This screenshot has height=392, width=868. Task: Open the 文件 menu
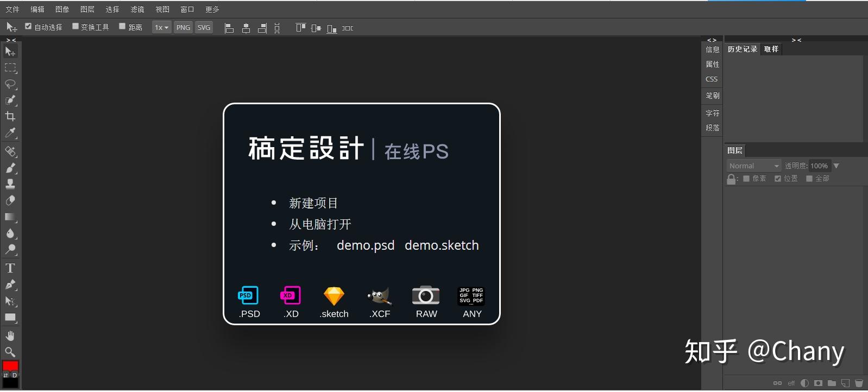(x=12, y=10)
